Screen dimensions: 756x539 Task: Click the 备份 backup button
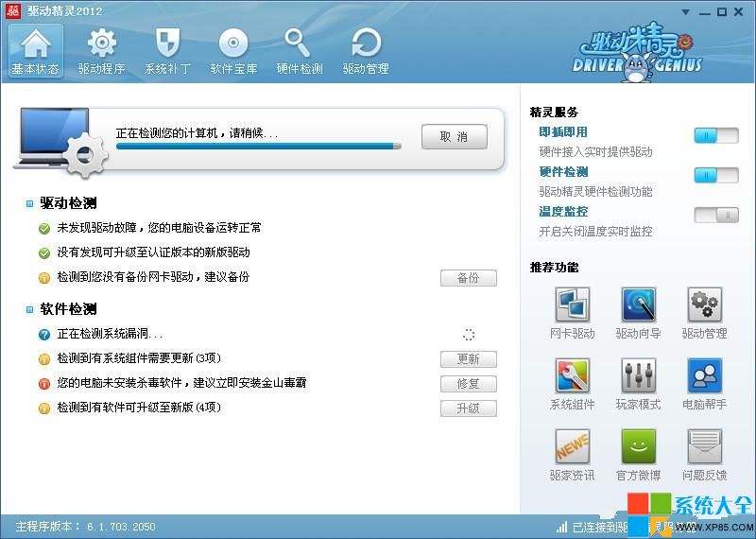pyautogui.click(x=468, y=278)
